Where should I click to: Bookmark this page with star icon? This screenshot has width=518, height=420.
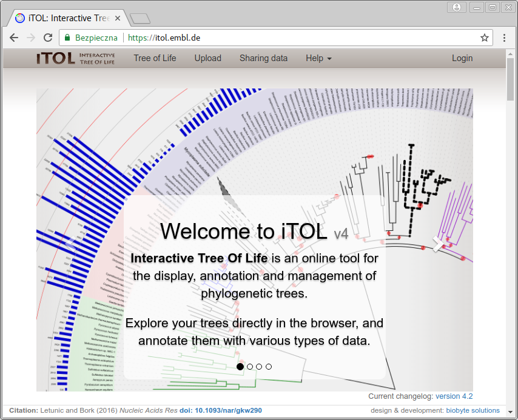pyautogui.click(x=485, y=38)
